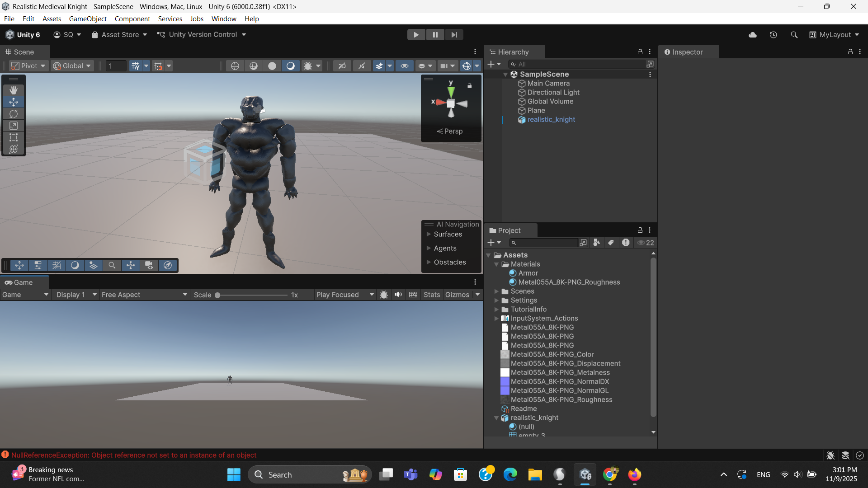
Task: Open the Project panel three-dot options menu
Action: point(650,230)
